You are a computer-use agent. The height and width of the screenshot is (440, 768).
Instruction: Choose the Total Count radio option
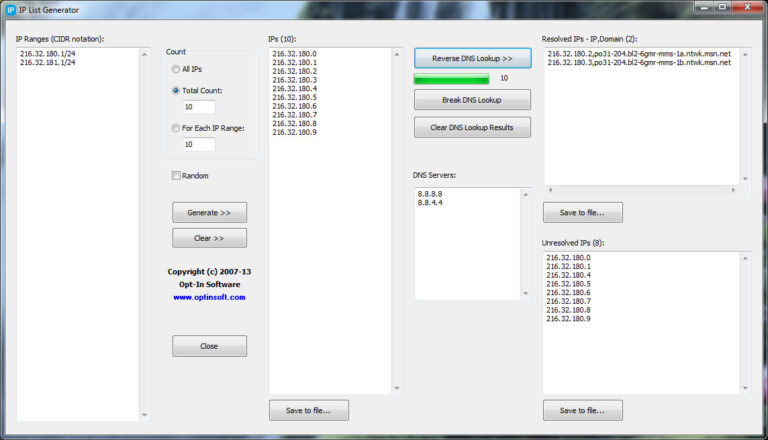(175, 91)
